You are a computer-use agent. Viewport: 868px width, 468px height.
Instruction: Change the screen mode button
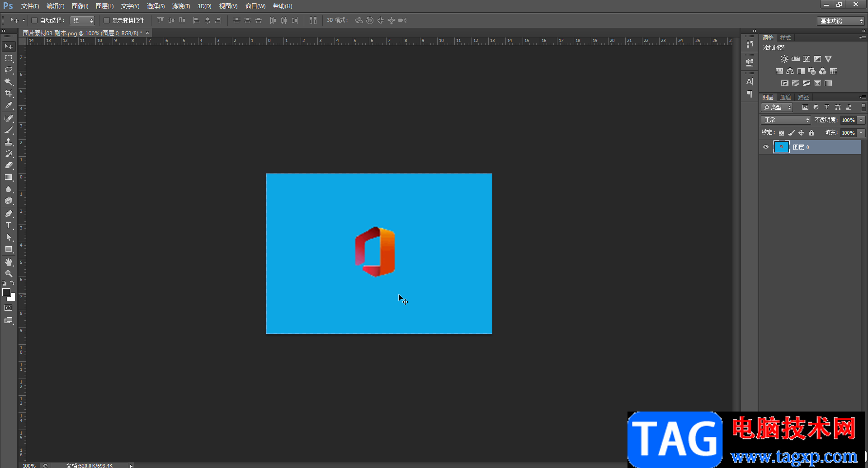pyautogui.click(x=9, y=321)
